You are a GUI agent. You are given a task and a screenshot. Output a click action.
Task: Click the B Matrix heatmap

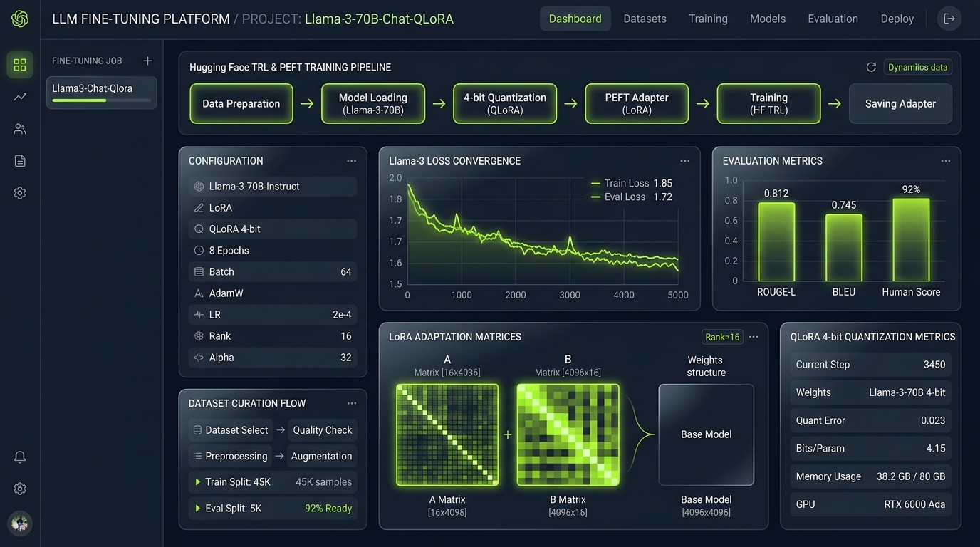(x=568, y=435)
